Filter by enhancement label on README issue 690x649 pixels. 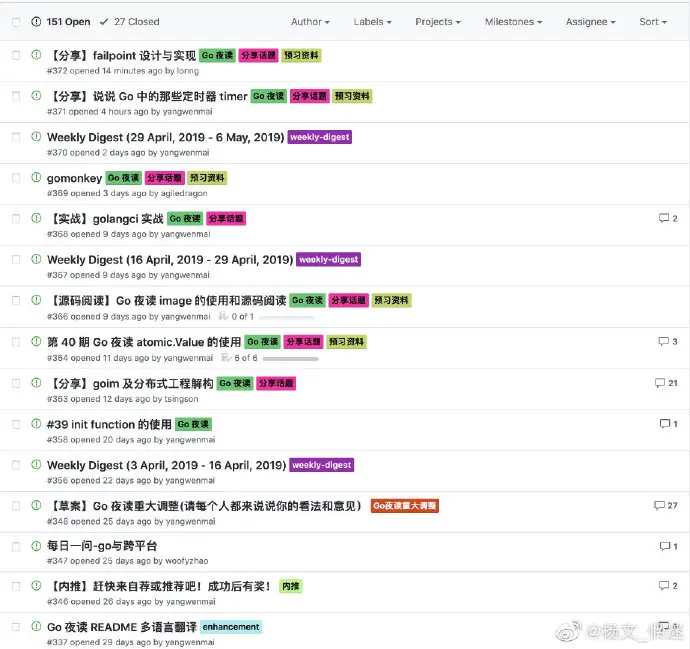pyautogui.click(x=231, y=627)
